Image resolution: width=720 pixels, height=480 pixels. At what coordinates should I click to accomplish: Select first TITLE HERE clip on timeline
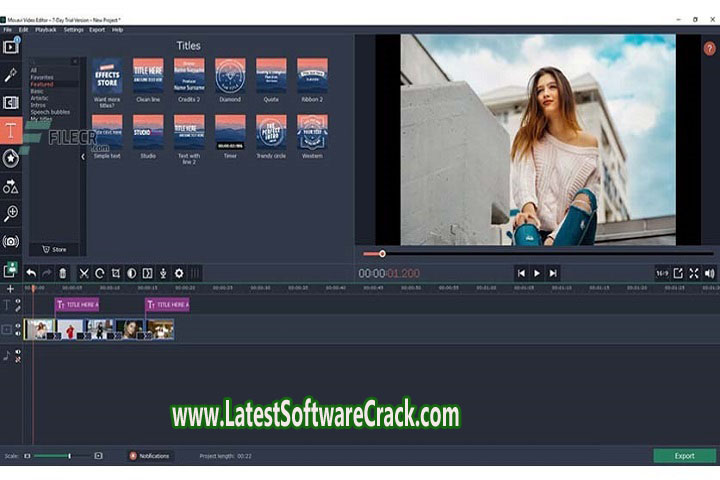pos(77,305)
